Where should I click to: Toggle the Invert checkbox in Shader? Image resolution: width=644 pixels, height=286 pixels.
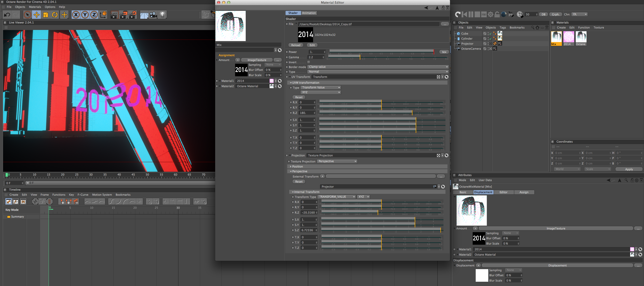tap(309, 62)
